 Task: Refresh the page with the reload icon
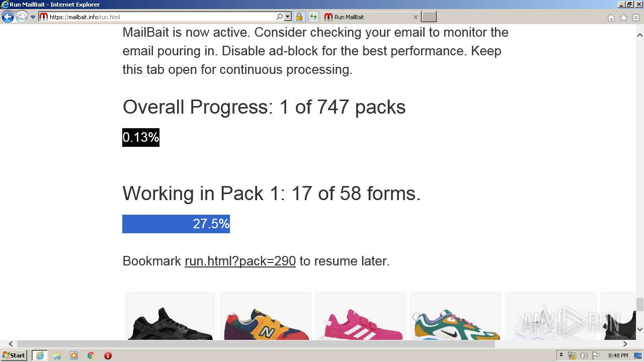pos(313,17)
